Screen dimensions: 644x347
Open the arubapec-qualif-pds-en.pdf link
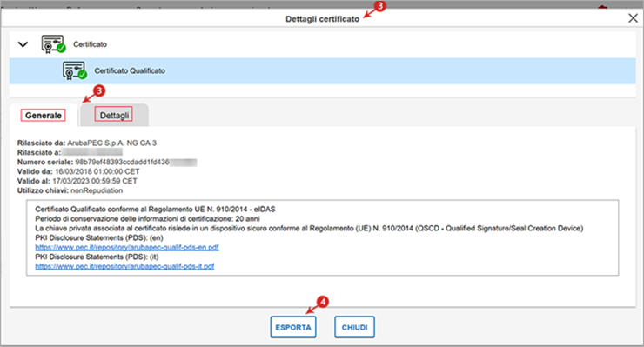tap(127, 247)
